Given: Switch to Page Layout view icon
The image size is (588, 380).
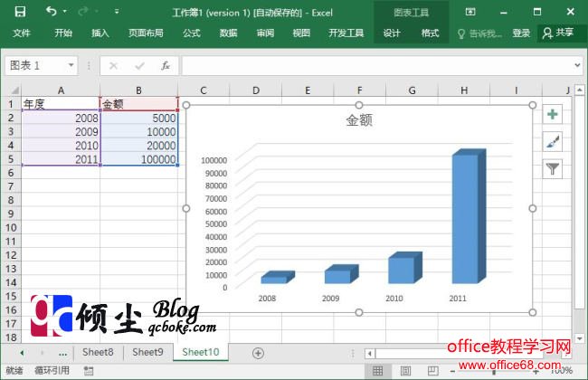Looking at the screenshot, I should (405, 371).
